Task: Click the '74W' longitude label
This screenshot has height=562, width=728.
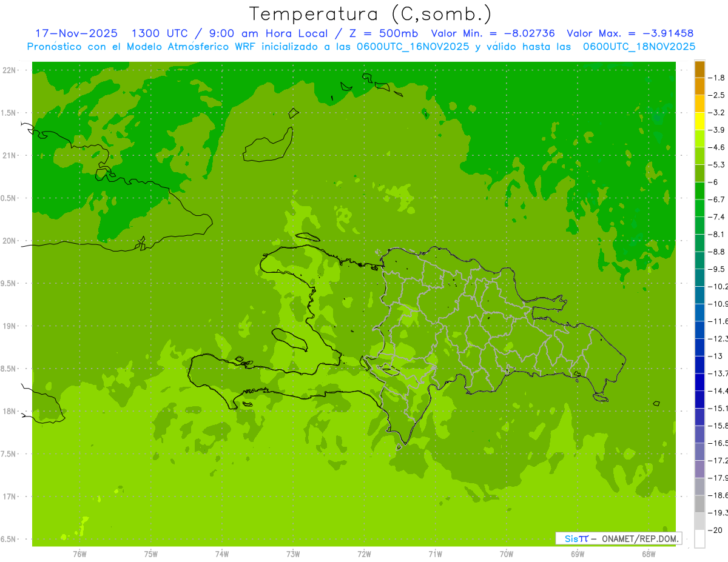Action: click(x=222, y=554)
